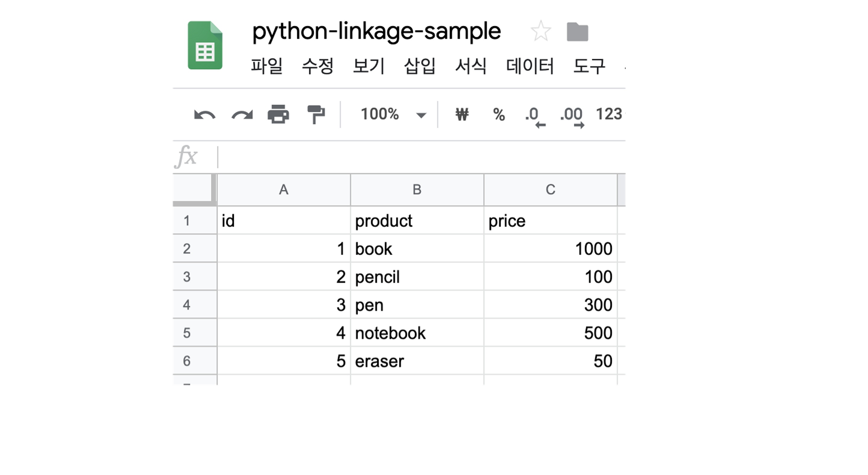Click the id cell in book row
The width and height of the screenshot is (868, 475).
(284, 249)
